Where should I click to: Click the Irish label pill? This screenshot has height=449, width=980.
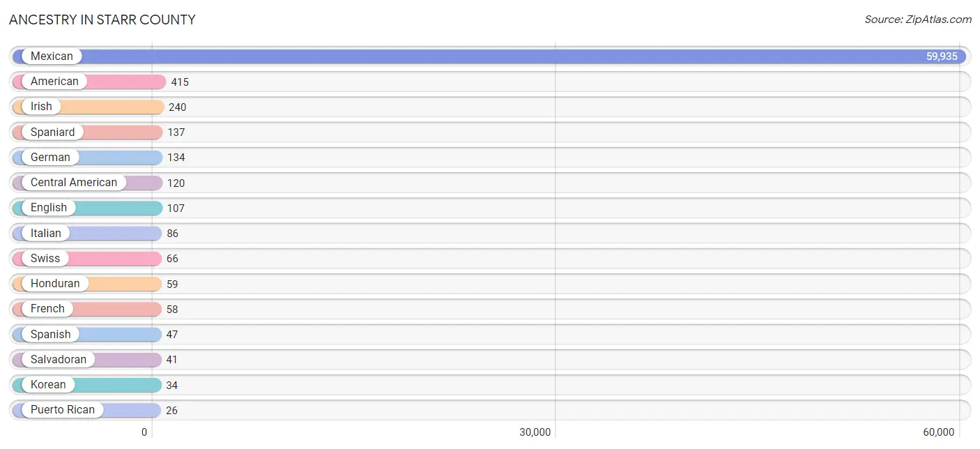[41, 107]
